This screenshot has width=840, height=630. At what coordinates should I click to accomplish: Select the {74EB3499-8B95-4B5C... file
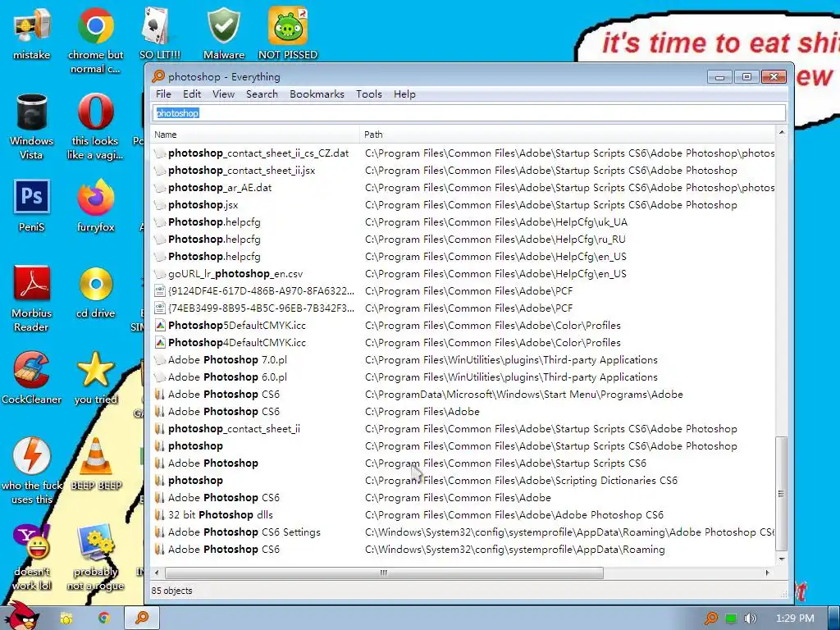click(x=463, y=308)
